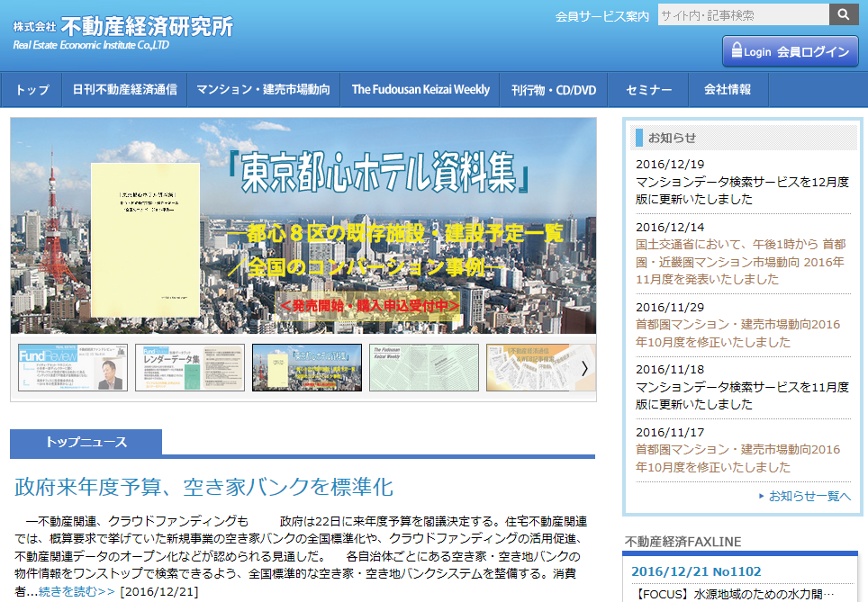The width and height of the screenshot is (868, 602).
Task: Click 会社情報 in navigation bar
Action: click(x=728, y=90)
